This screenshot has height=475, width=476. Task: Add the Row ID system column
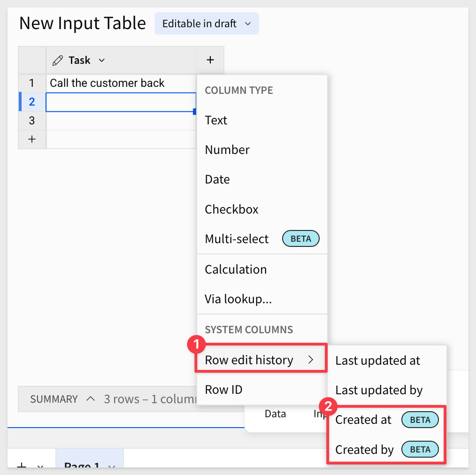point(223,390)
